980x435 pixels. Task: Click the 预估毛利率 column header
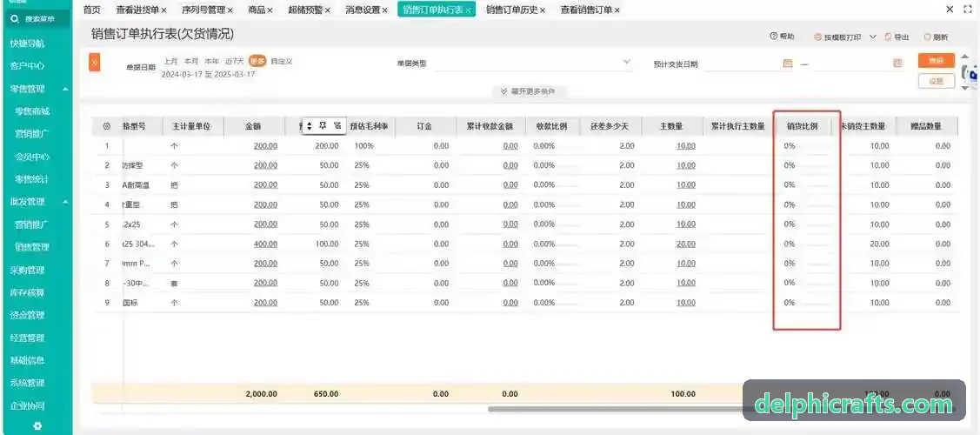point(369,126)
